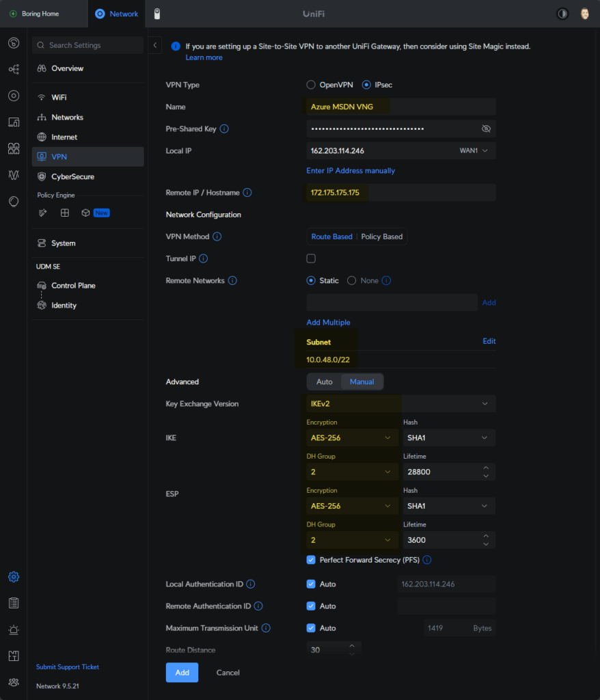This screenshot has width=600, height=700.
Task: Switch to the Policy Based VPN method
Action: pos(381,236)
